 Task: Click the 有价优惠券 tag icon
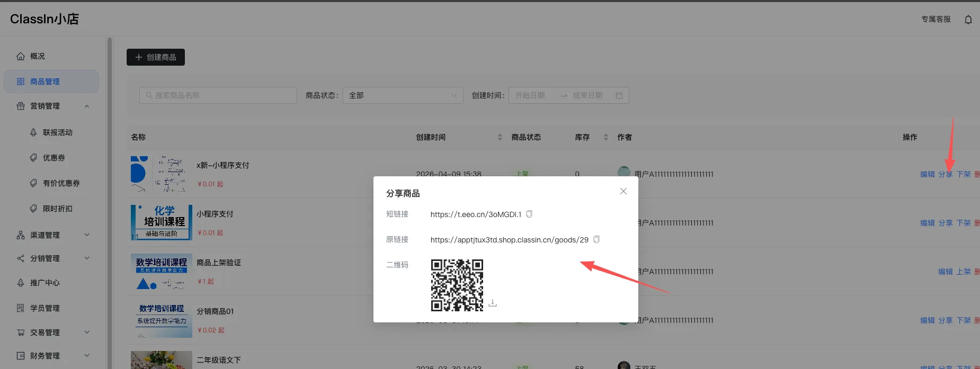pyautogui.click(x=33, y=183)
